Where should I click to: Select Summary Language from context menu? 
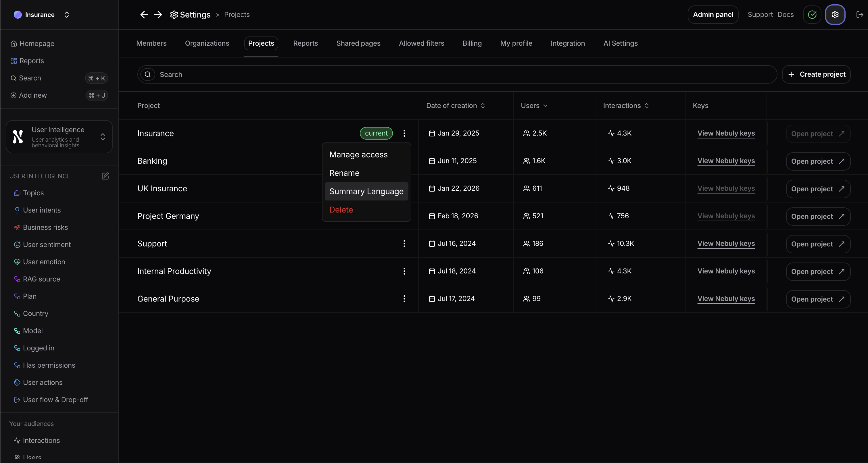(x=366, y=191)
